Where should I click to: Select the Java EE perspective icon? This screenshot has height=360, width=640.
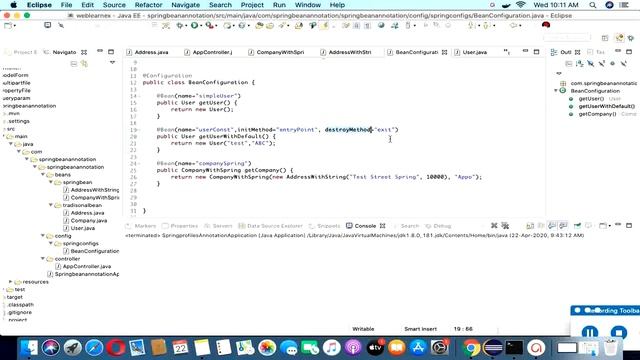[620, 38]
